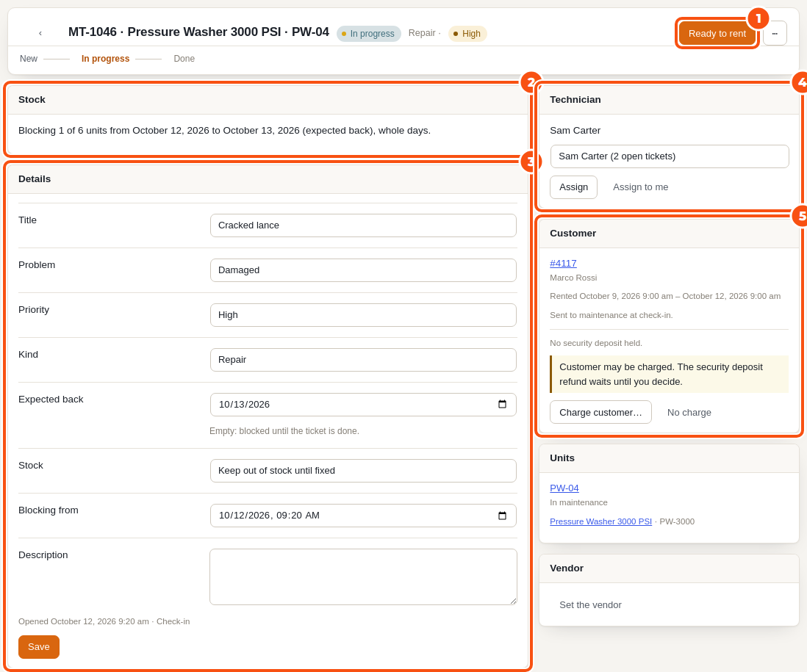Go back using the left chevron
807x672 pixels.
click(x=40, y=34)
